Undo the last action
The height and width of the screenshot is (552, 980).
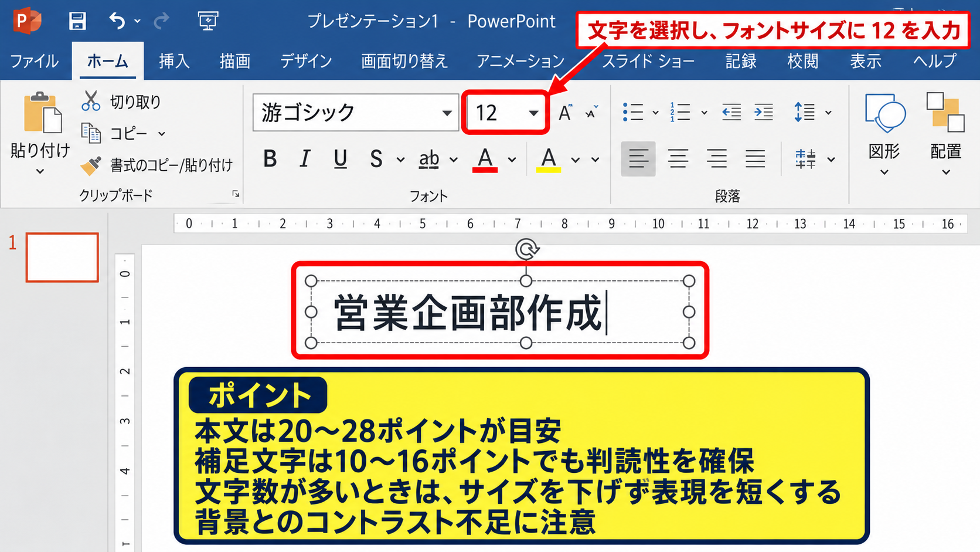click(117, 21)
